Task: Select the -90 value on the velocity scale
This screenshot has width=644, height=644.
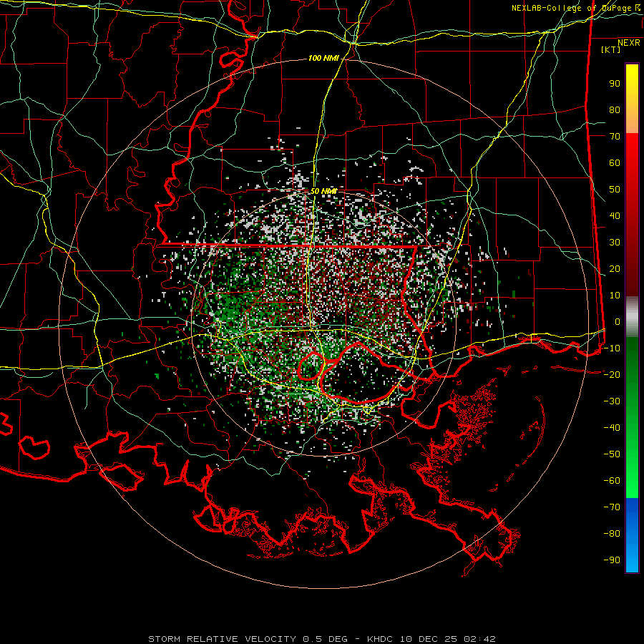Action: click(x=612, y=560)
